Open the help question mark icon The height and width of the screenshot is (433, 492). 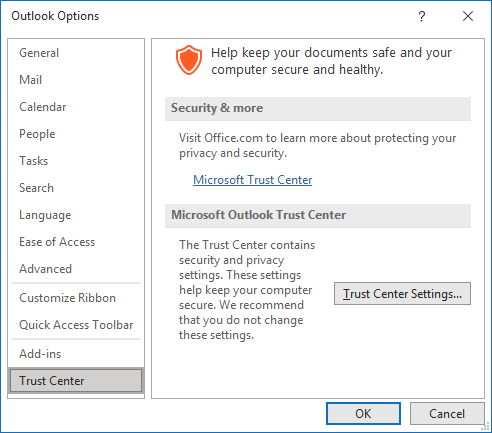coord(422,16)
